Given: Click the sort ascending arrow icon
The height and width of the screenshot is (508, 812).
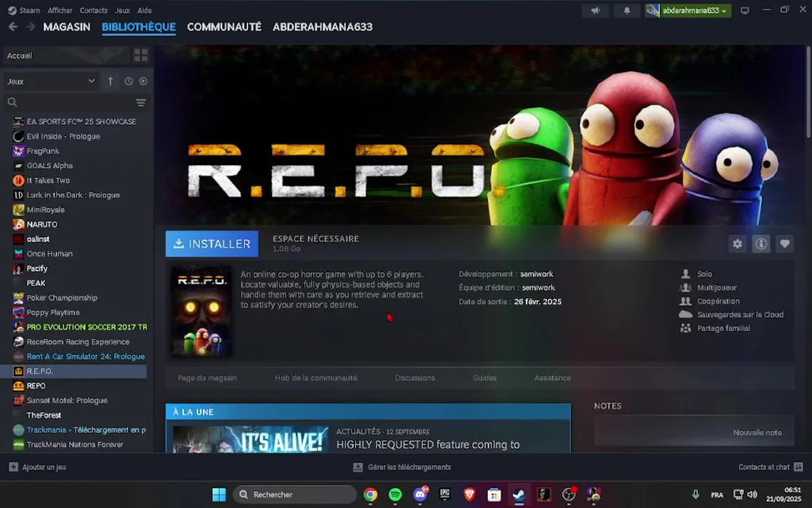Looking at the screenshot, I should (110, 81).
